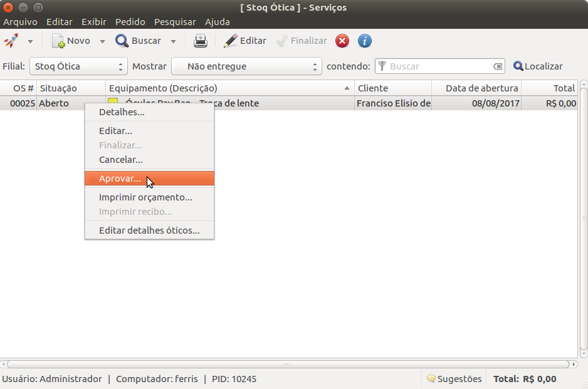Choose Cancelar... in the context menu
This screenshot has height=389, width=588.
(x=149, y=160)
